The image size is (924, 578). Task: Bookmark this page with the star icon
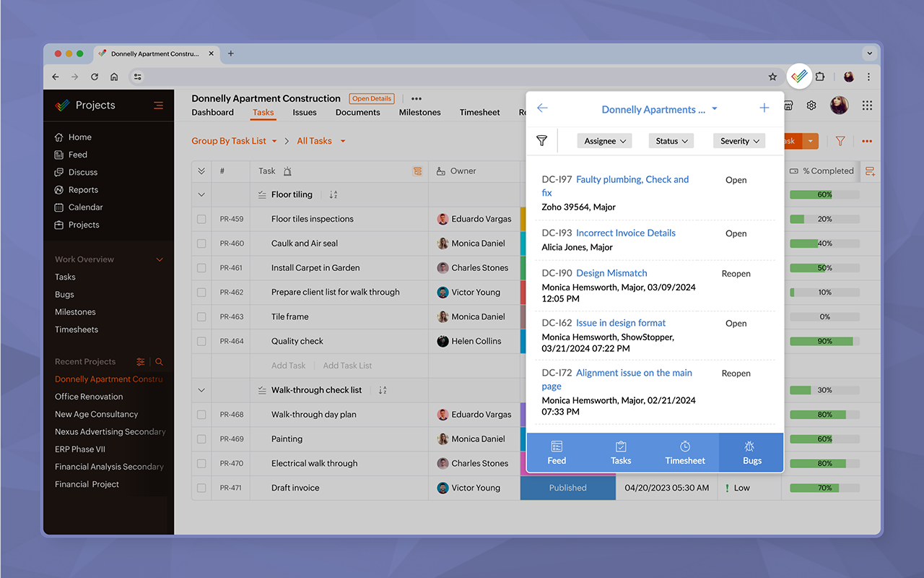tap(772, 77)
